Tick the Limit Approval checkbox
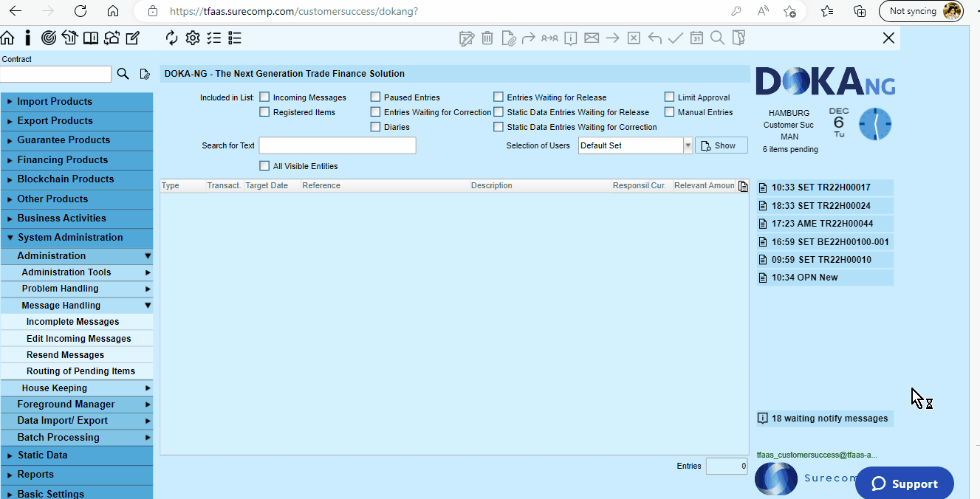The image size is (980, 499). (670, 97)
